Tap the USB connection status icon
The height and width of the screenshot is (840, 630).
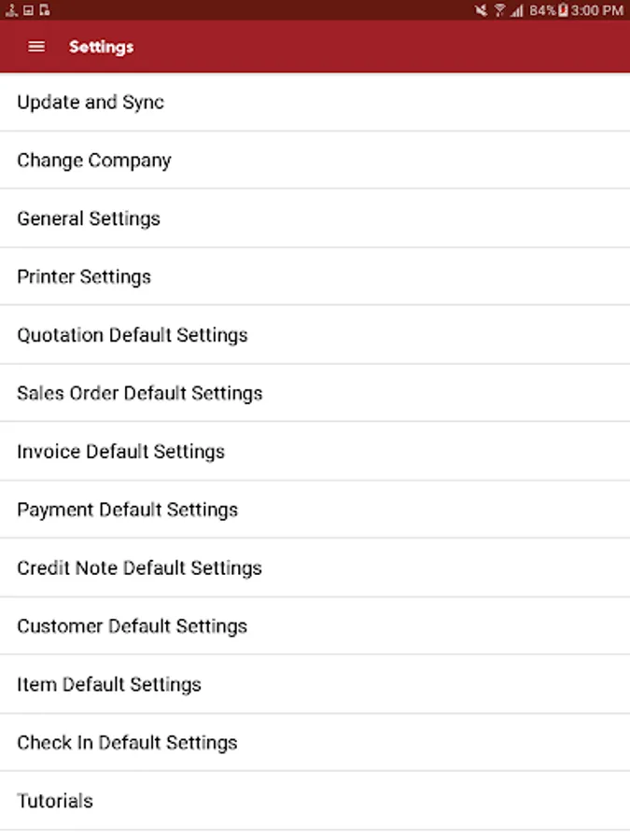(x=11, y=10)
